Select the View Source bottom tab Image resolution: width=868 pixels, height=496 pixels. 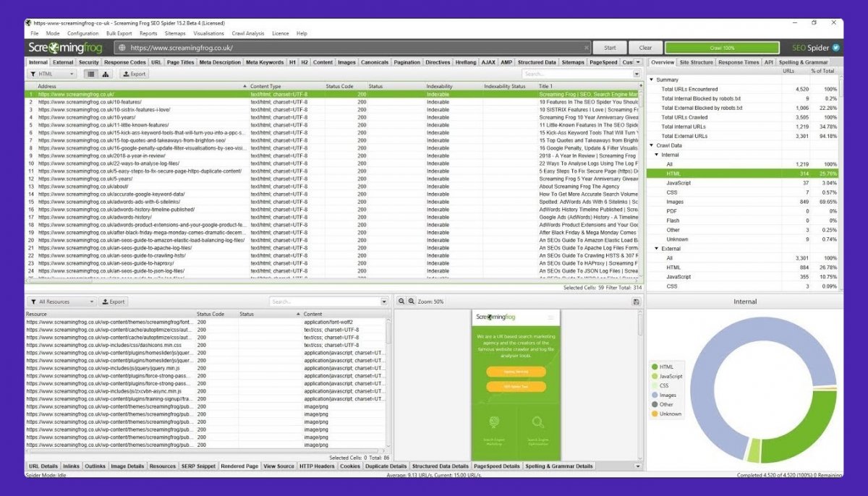click(x=279, y=466)
